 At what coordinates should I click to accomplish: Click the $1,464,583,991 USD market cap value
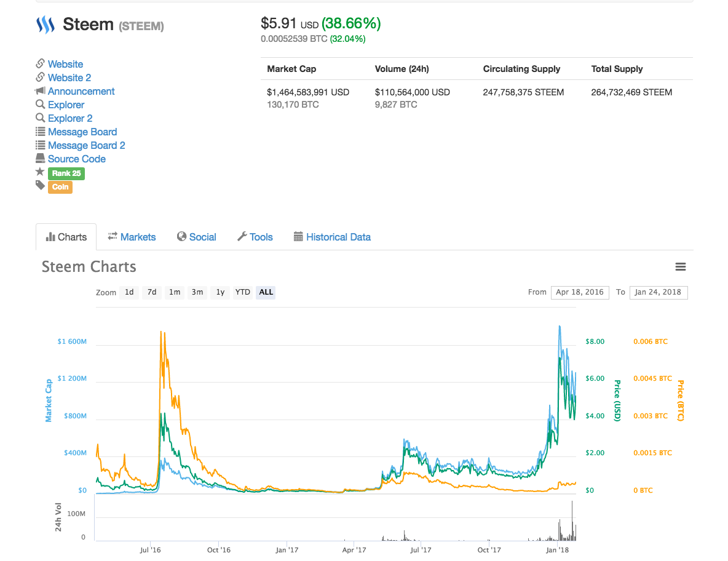click(x=308, y=92)
